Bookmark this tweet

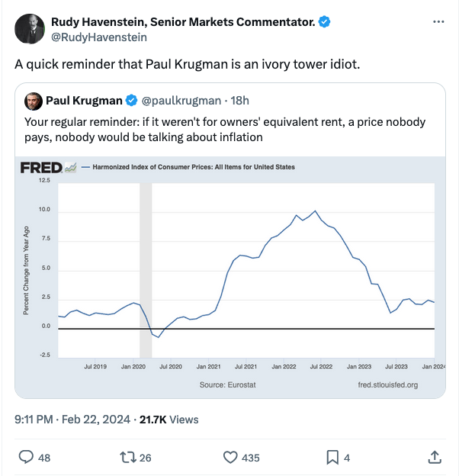point(332,457)
